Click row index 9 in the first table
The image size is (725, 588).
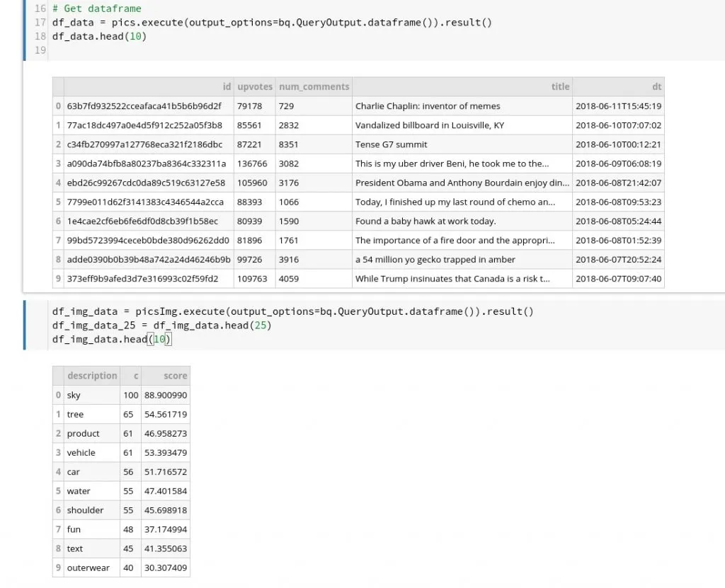(58, 279)
